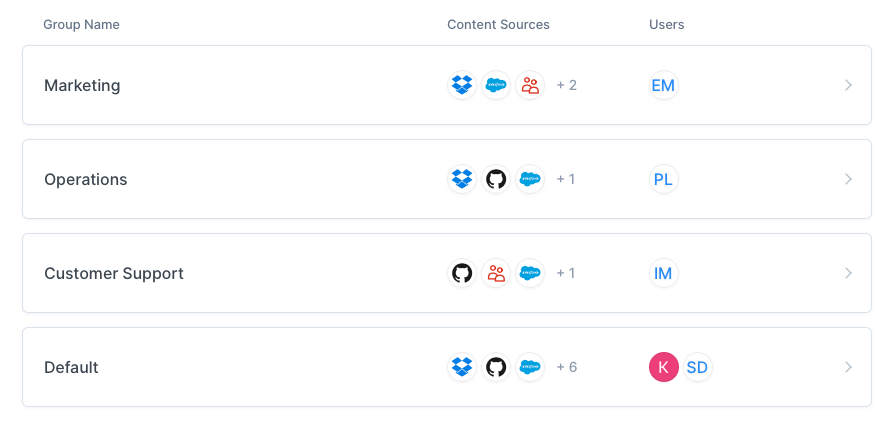The height and width of the screenshot is (421, 891).
Task: Click the Group Name column header
Action: (x=81, y=24)
